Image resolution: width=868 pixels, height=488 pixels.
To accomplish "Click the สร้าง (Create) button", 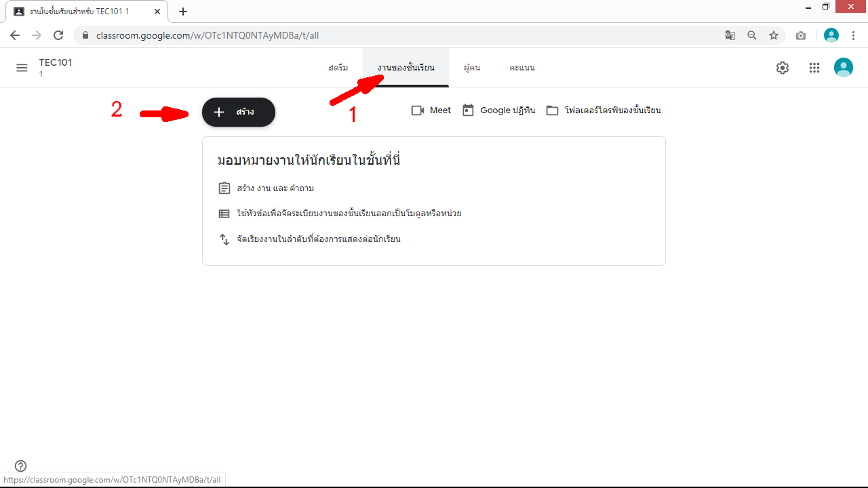I will (239, 112).
